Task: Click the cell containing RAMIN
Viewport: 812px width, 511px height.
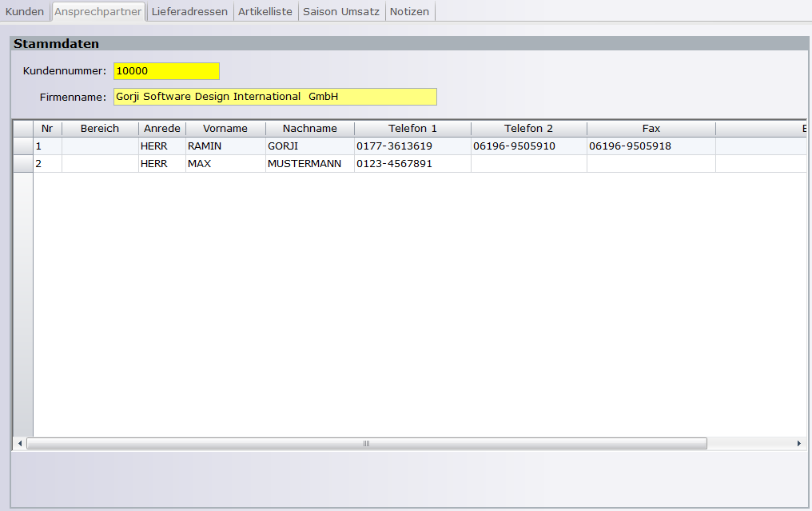Action: tap(225, 146)
